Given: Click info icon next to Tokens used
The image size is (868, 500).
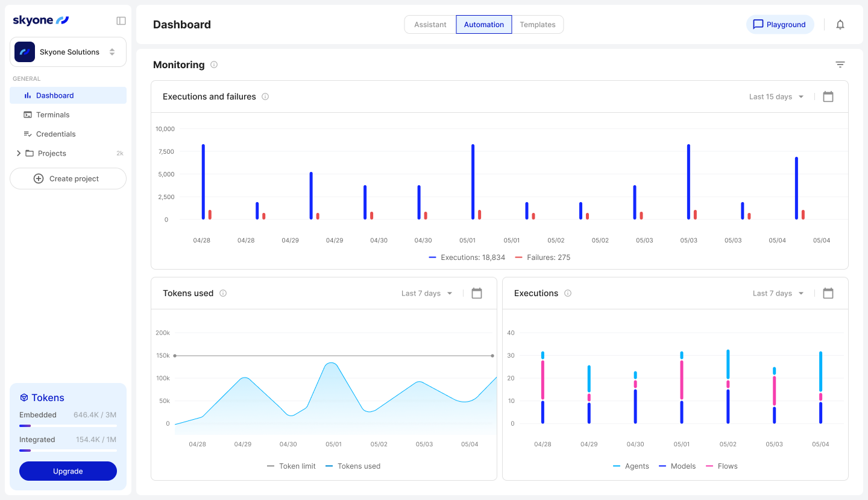Looking at the screenshot, I should tap(223, 293).
